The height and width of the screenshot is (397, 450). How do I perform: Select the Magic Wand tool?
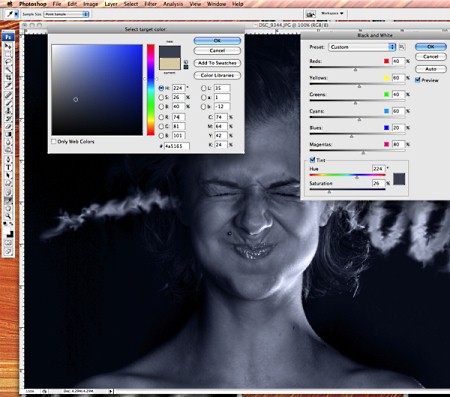(8, 70)
